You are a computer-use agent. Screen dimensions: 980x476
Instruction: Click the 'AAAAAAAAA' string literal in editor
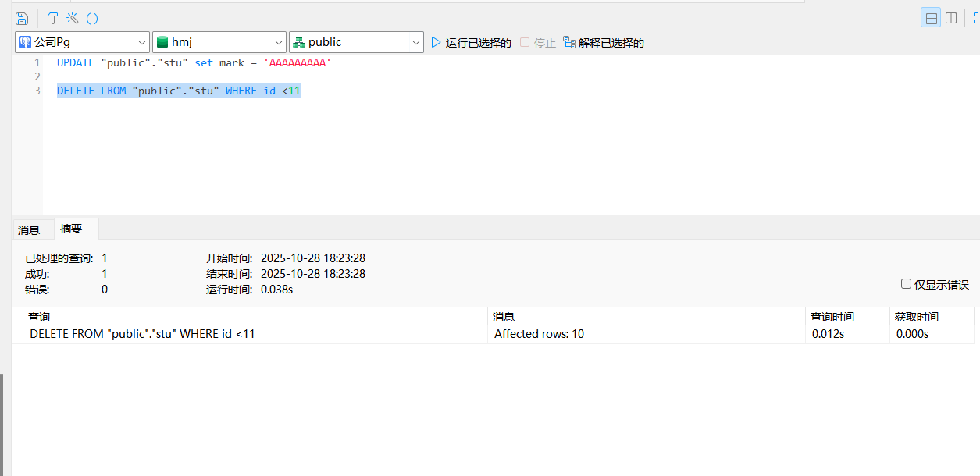coord(298,62)
